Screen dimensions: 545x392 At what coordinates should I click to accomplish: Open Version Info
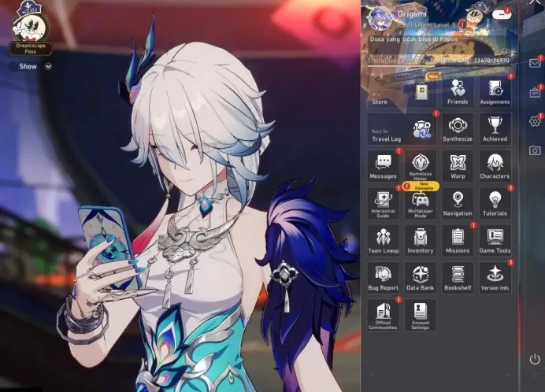(495, 278)
